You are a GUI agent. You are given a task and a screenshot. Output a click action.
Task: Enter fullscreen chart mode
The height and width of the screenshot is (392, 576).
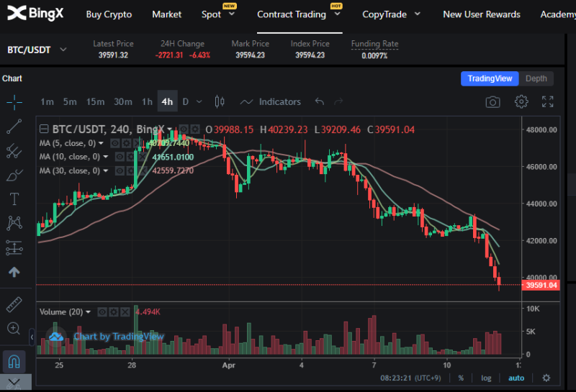[x=547, y=101]
